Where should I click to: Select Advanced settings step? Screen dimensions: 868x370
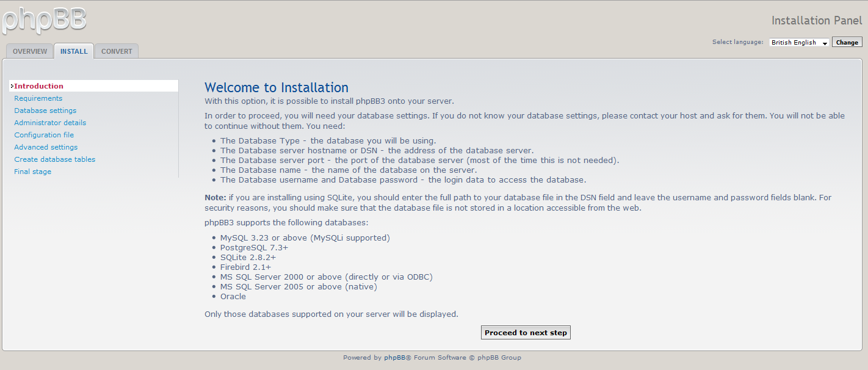click(46, 147)
